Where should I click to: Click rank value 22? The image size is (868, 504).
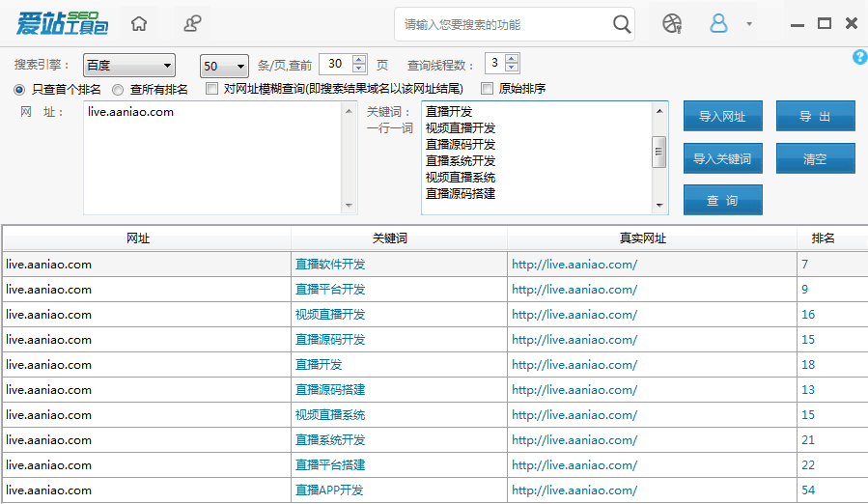pos(808,465)
